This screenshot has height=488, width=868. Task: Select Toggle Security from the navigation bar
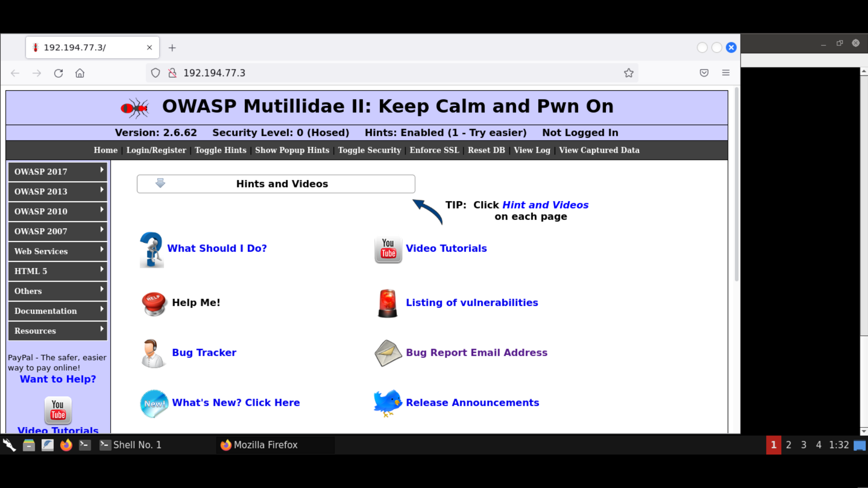point(369,150)
